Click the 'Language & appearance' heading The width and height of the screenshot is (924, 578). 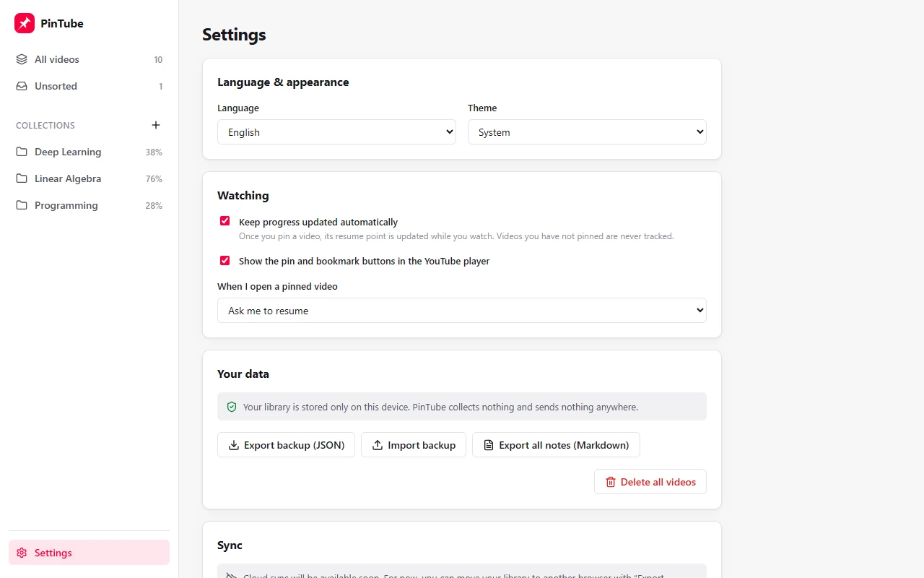click(x=283, y=82)
